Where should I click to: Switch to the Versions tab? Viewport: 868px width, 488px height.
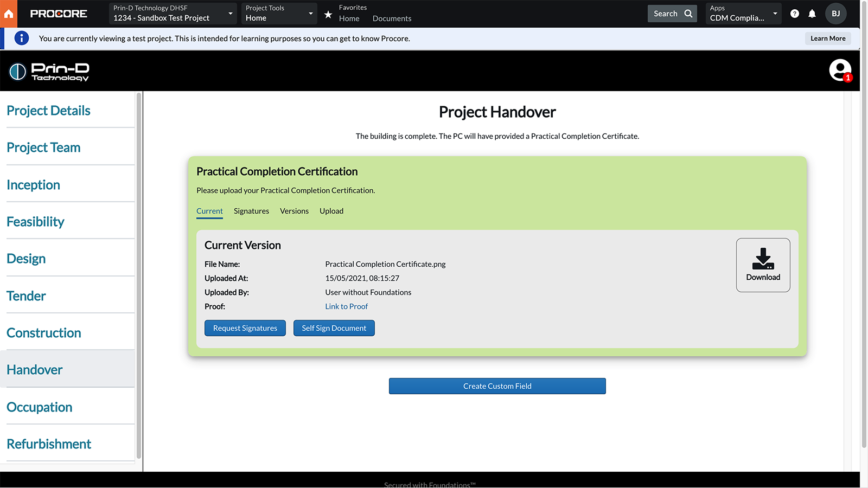(x=294, y=211)
